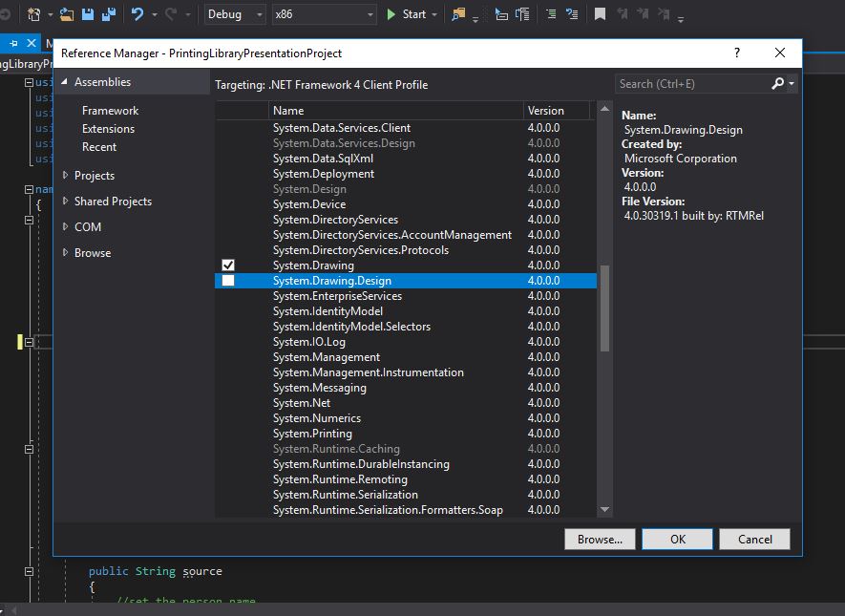
Task: Click the clear bookmarks icon
Action: (x=664, y=14)
